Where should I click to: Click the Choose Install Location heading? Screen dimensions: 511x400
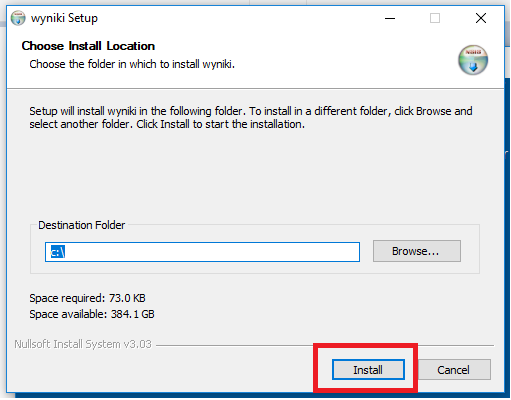pos(88,46)
